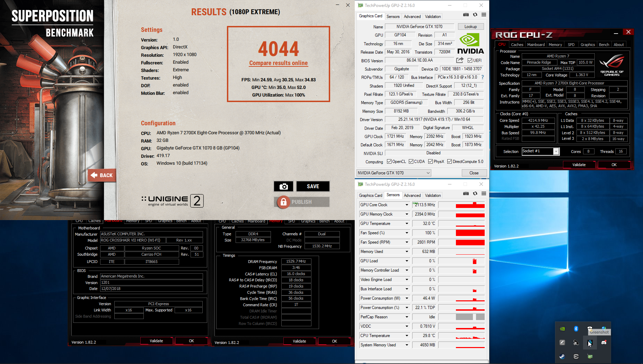Image resolution: width=643 pixels, height=364 pixels.
Task: Open the GPU Load sensor dropdown
Action: click(407, 261)
